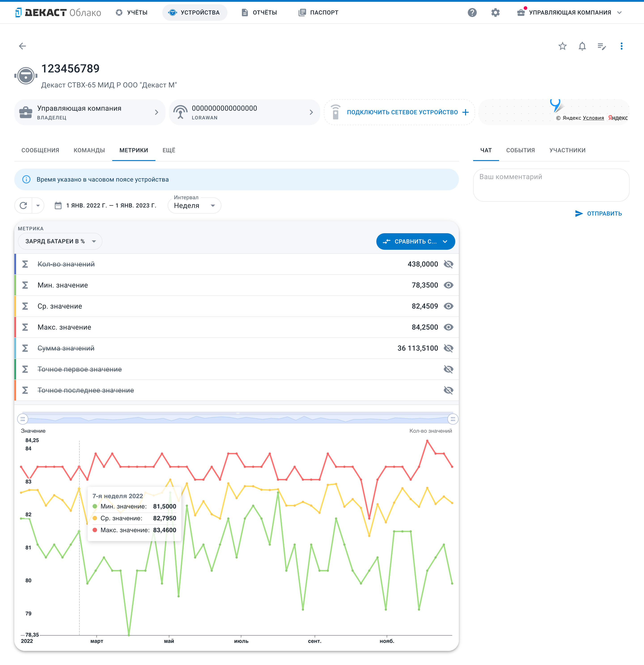Click the LoRaWAN antenna icon
The image size is (644, 665).
[180, 112]
